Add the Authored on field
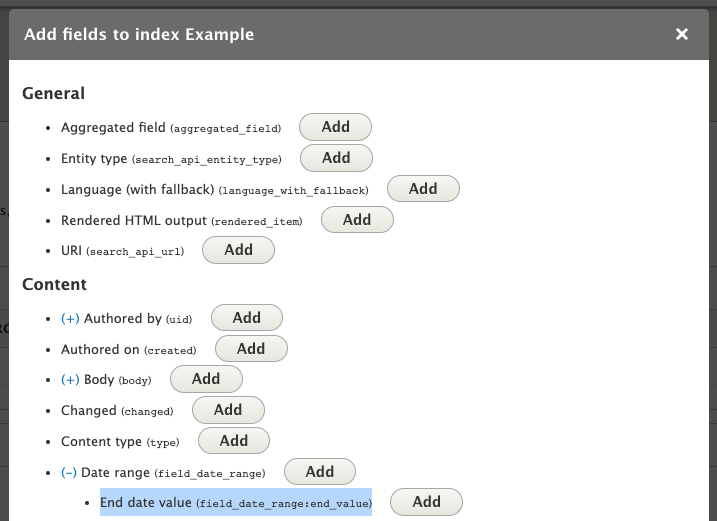This screenshot has height=521, width=717. click(251, 349)
